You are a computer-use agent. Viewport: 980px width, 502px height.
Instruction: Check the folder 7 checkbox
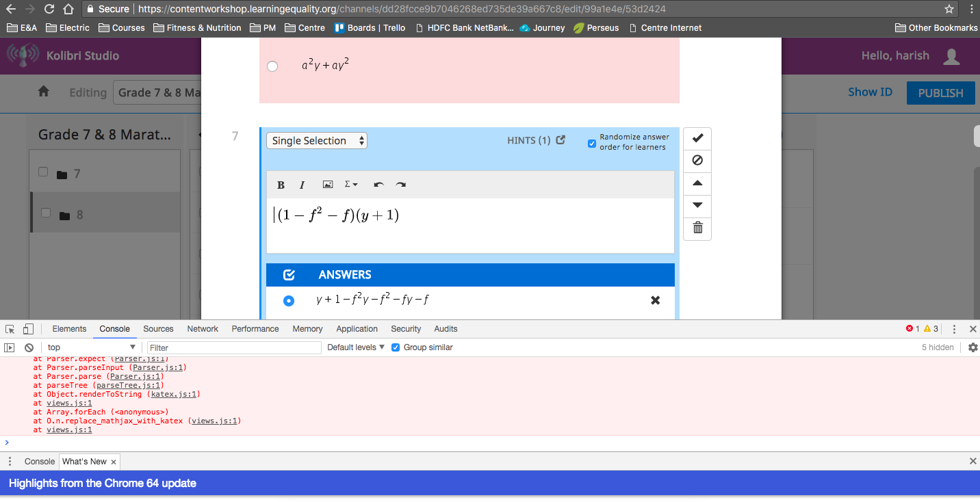(43, 172)
